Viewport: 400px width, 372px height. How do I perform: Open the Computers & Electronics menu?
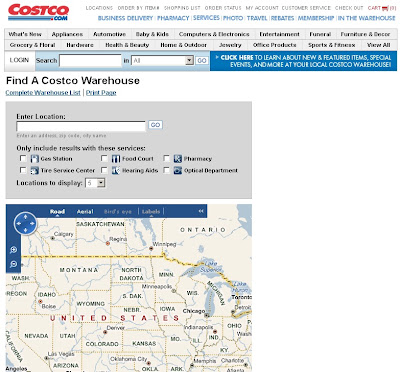point(214,34)
